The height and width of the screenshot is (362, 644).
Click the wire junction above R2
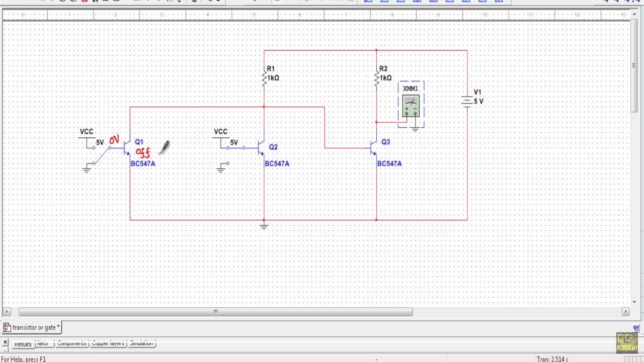click(376, 50)
